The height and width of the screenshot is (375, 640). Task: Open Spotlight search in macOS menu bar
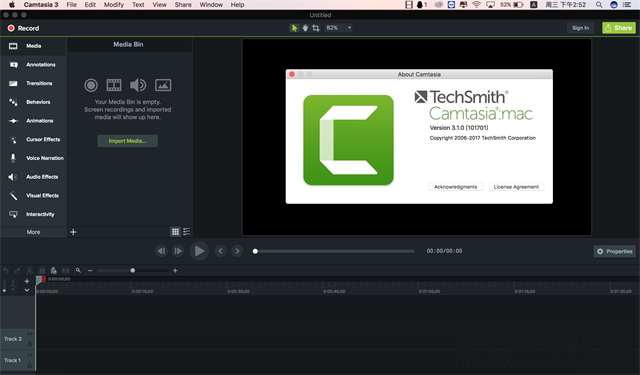coord(599,5)
